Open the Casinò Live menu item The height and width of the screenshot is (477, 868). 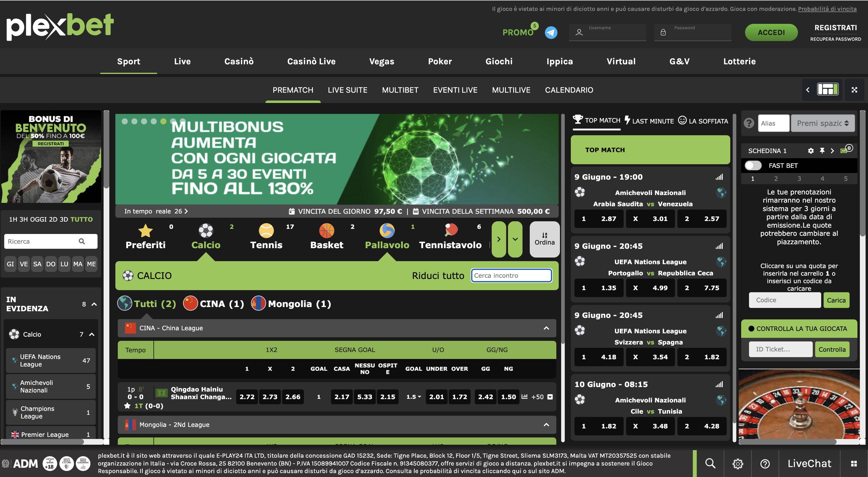point(311,61)
